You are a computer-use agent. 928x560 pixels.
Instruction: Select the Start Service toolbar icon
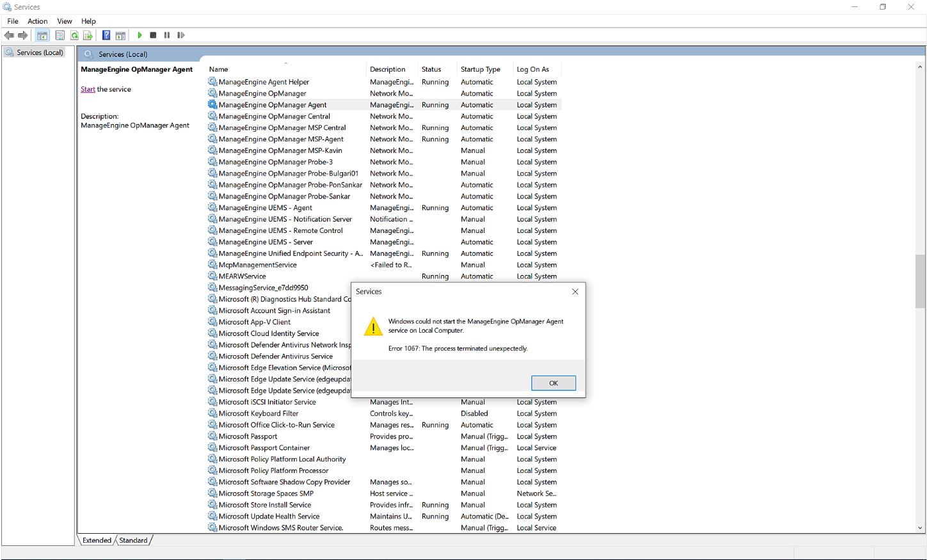click(140, 35)
